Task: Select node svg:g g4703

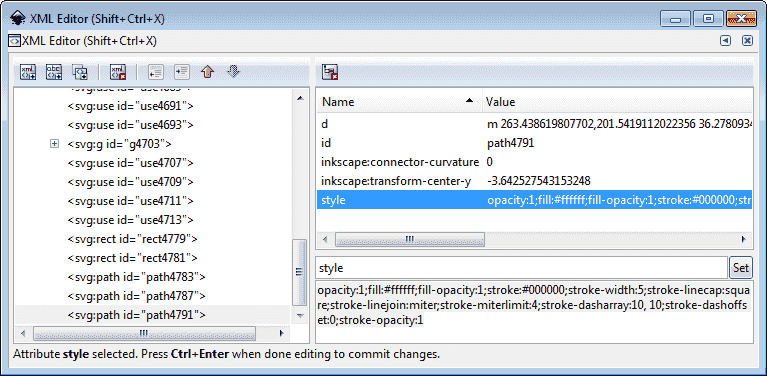Action: pos(119,144)
